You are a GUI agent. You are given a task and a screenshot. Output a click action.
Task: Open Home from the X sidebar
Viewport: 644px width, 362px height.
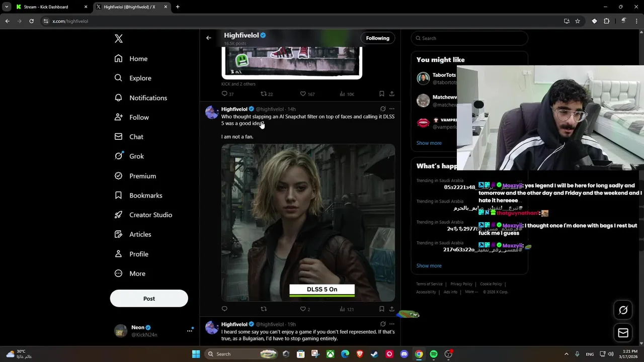[x=131, y=59]
